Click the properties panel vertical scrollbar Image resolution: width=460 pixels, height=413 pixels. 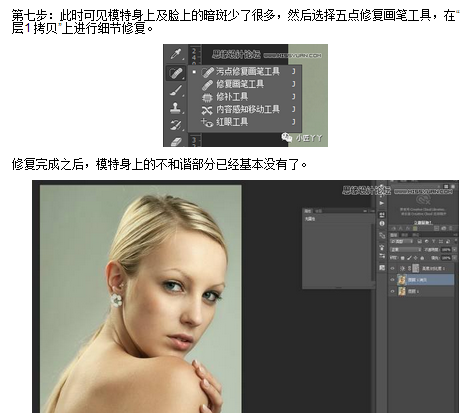point(372,253)
